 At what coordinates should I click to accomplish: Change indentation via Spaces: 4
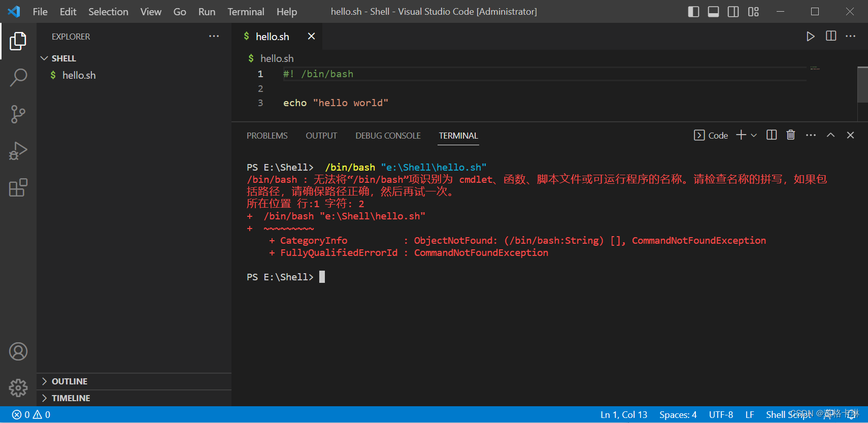point(678,414)
